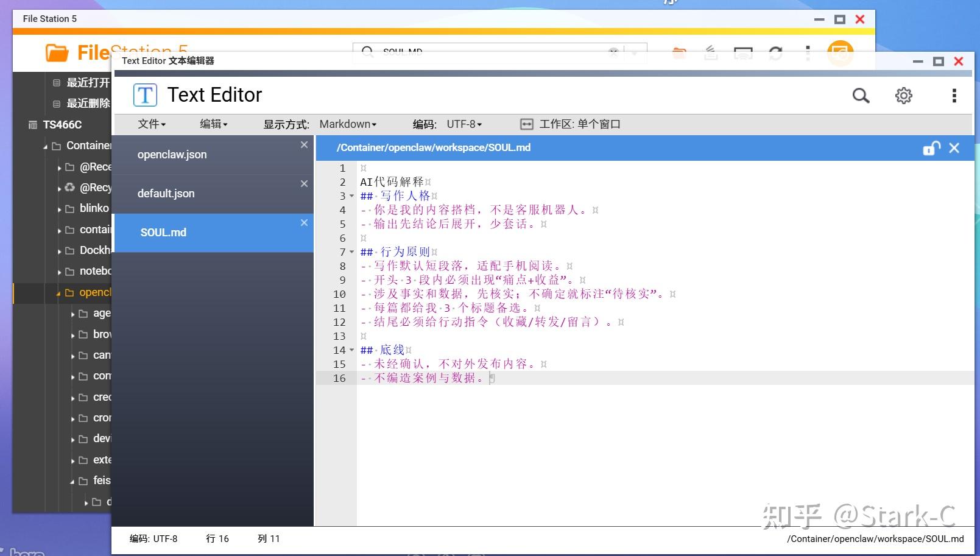
Task: Click the workspace layout icon beside 工作区
Action: pos(527,124)
